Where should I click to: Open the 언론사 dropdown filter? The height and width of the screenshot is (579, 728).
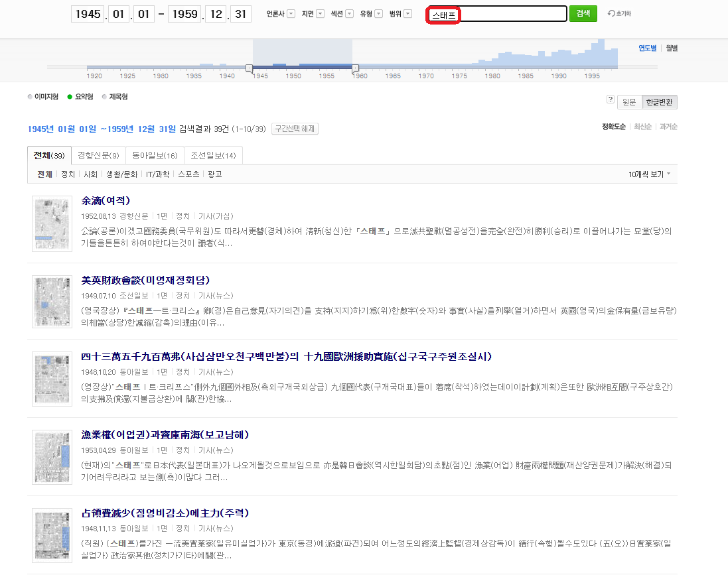coord(281,14)
